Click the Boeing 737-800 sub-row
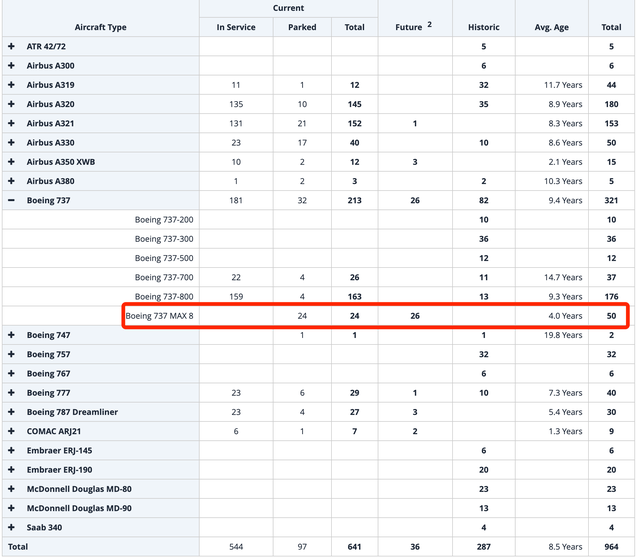The height and width of the screenshot is (558, 640). tap(164, 297)
